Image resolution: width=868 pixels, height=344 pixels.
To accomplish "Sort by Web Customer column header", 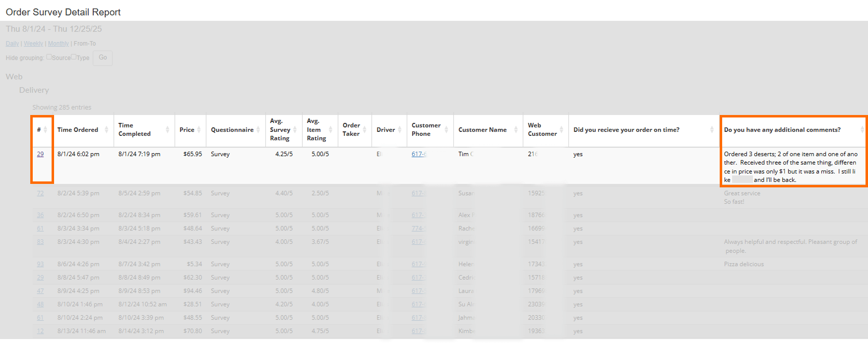I will point(542,130).
